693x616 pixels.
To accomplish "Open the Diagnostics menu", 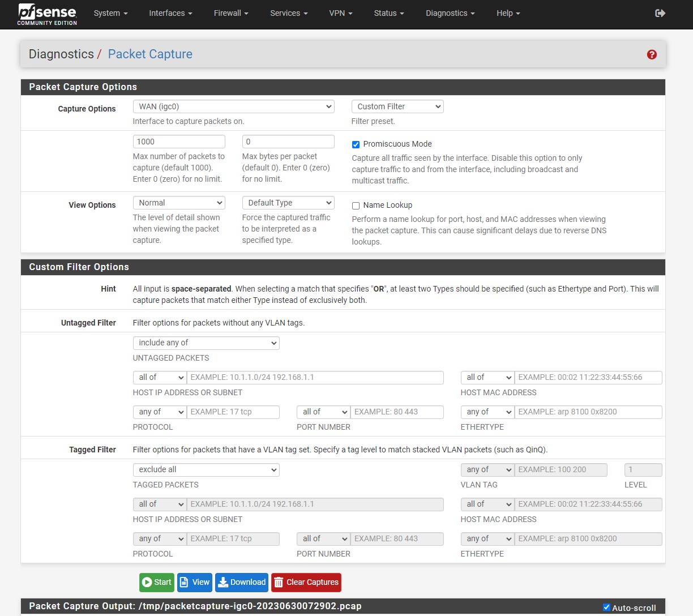I will point(450,13).
